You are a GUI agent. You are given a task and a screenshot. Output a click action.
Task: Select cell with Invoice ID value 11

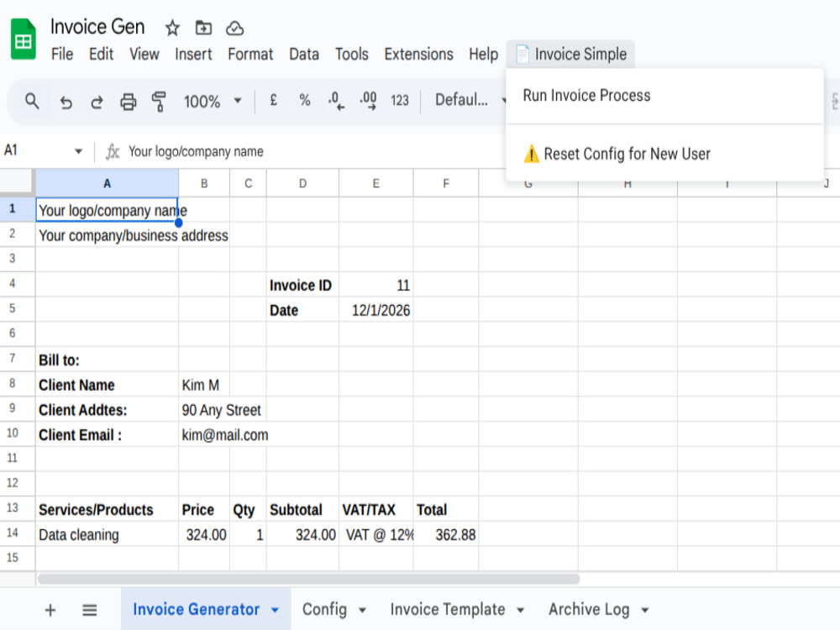point(376,285)
